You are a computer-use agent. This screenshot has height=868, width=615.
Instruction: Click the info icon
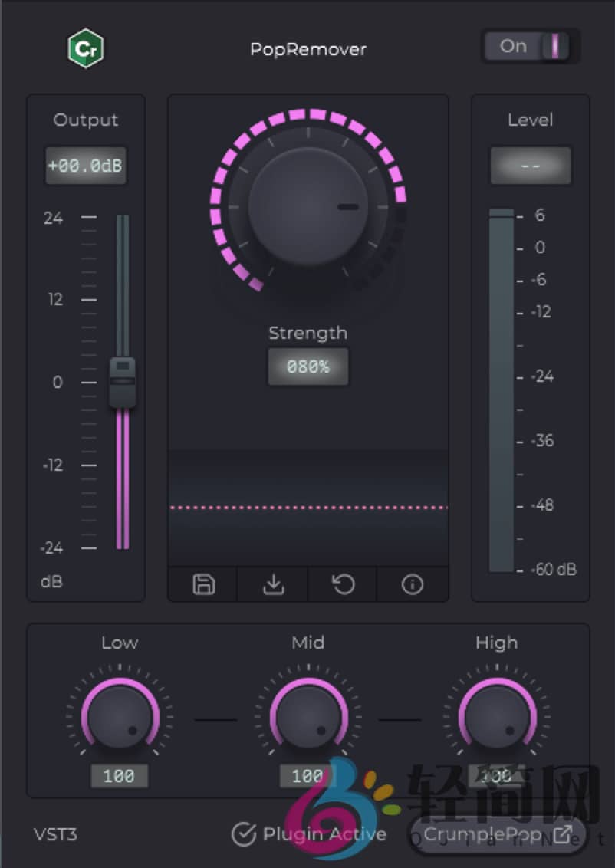(x=413, y=585)
